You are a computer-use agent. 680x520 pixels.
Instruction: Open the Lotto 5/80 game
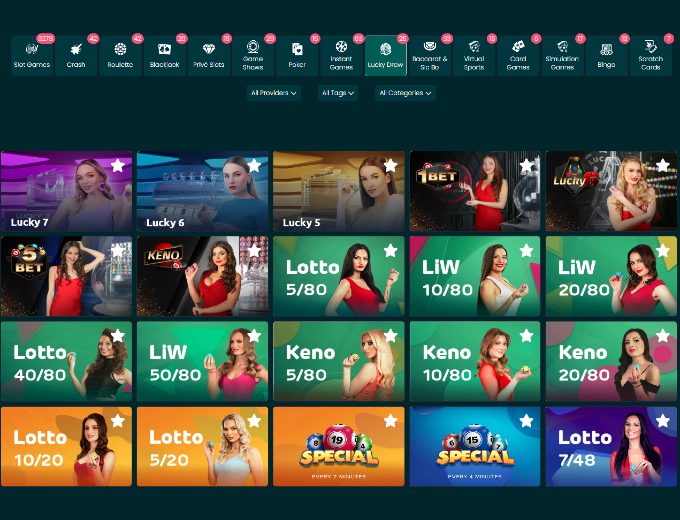pos(339,276)
